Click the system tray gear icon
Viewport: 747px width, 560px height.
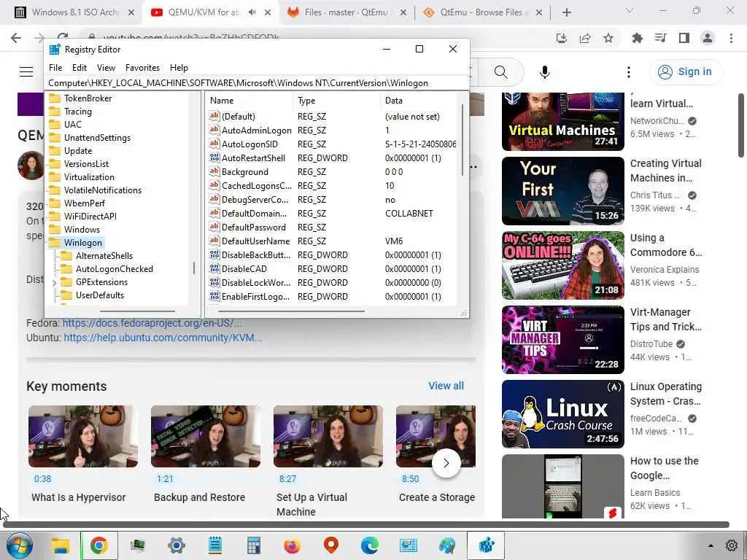coord(731,545)
